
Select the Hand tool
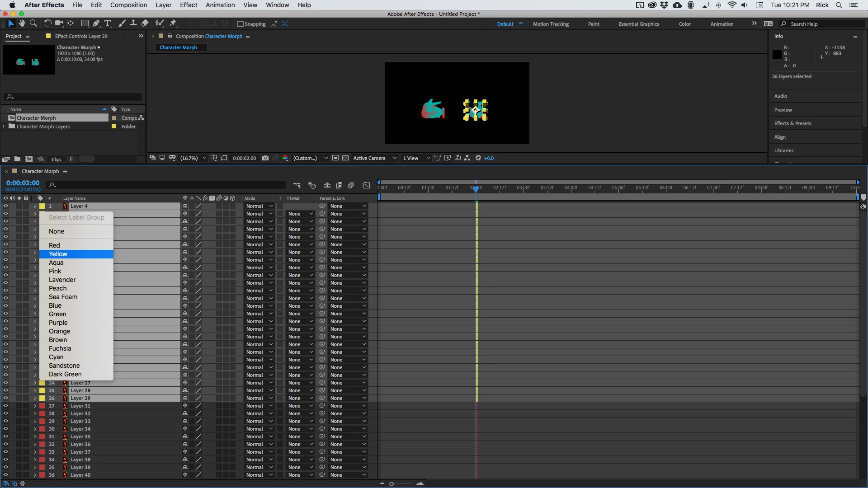22,23
